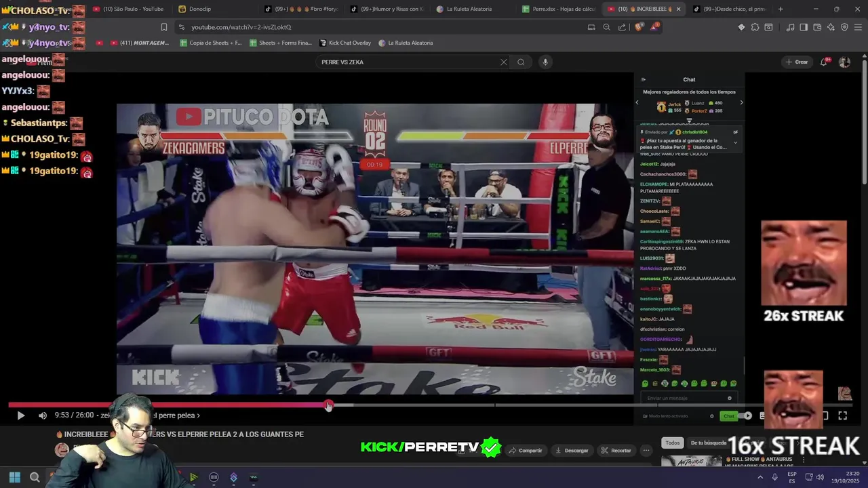868x488 pixels.
Task: Show previous top gifters with left arrow
Action: (637, 102)
